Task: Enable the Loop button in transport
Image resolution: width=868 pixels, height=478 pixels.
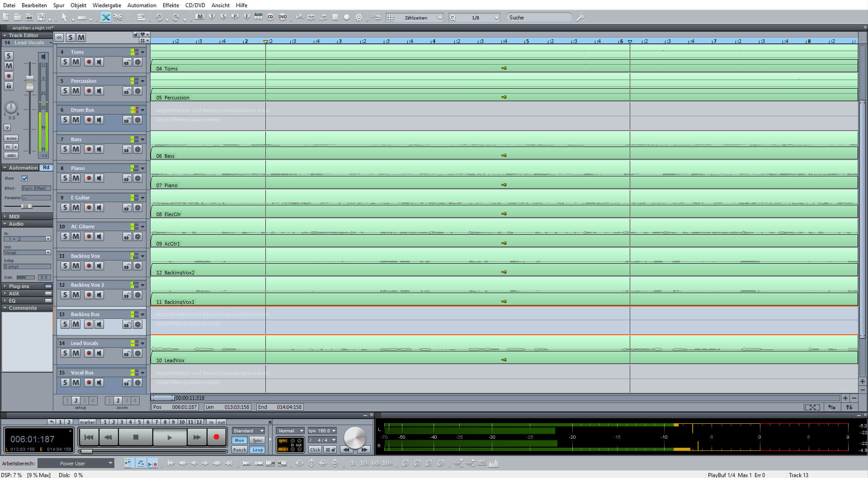Action: pos(258,450)
